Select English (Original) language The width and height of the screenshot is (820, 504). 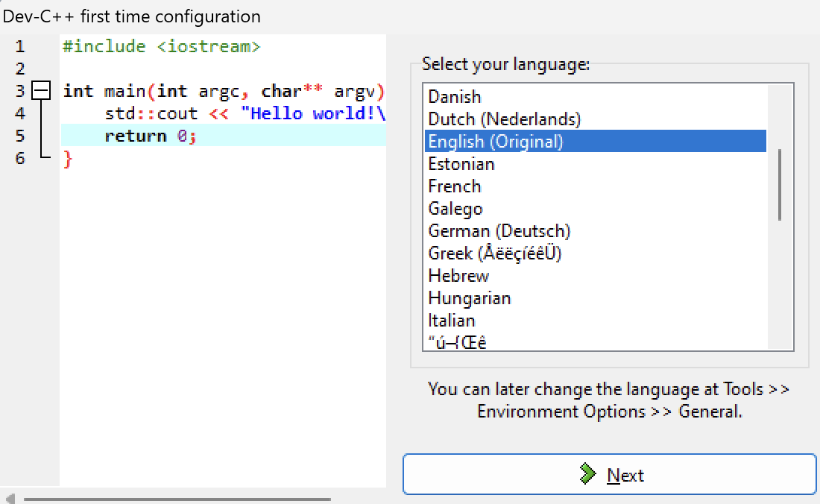[x=595, y=142]
